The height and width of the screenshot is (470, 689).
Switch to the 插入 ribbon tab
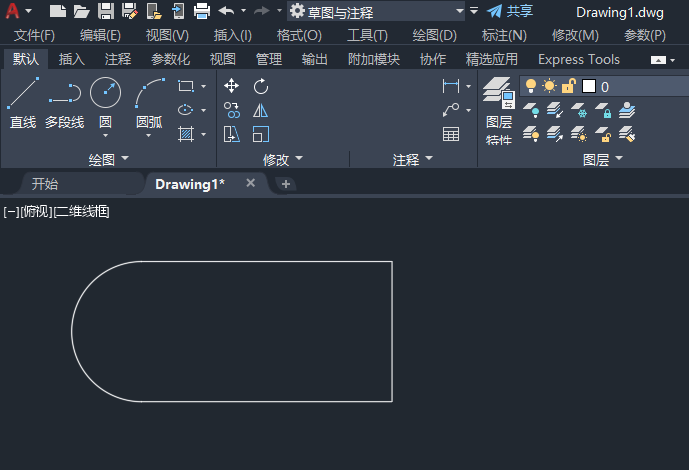pos(72,59)
